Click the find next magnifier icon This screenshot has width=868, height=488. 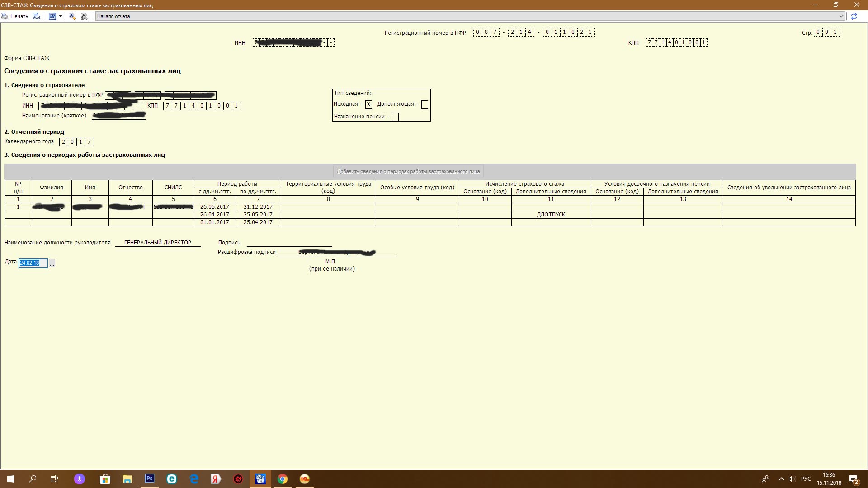[x=84, y=16]
